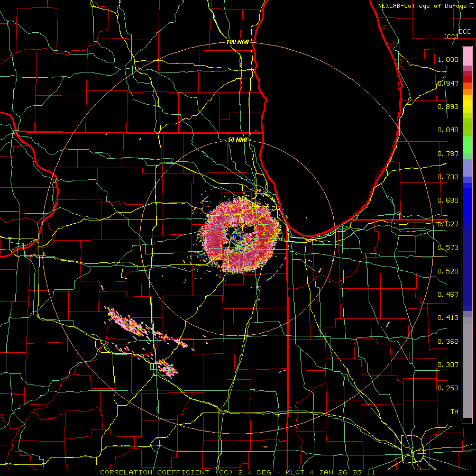Click the 0.307 legend value

point(448,365)
